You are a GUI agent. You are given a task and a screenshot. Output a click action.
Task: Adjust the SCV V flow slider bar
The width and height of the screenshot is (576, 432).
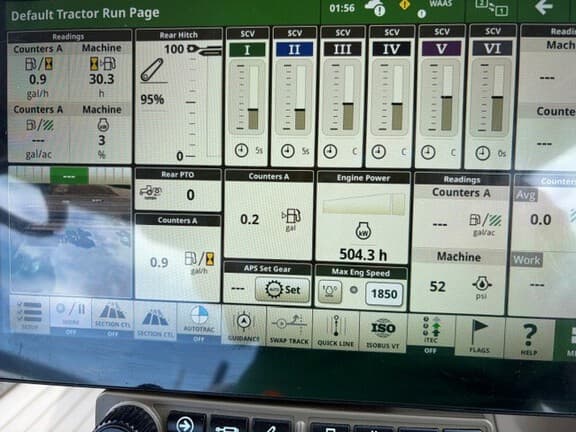click(446, 98)
